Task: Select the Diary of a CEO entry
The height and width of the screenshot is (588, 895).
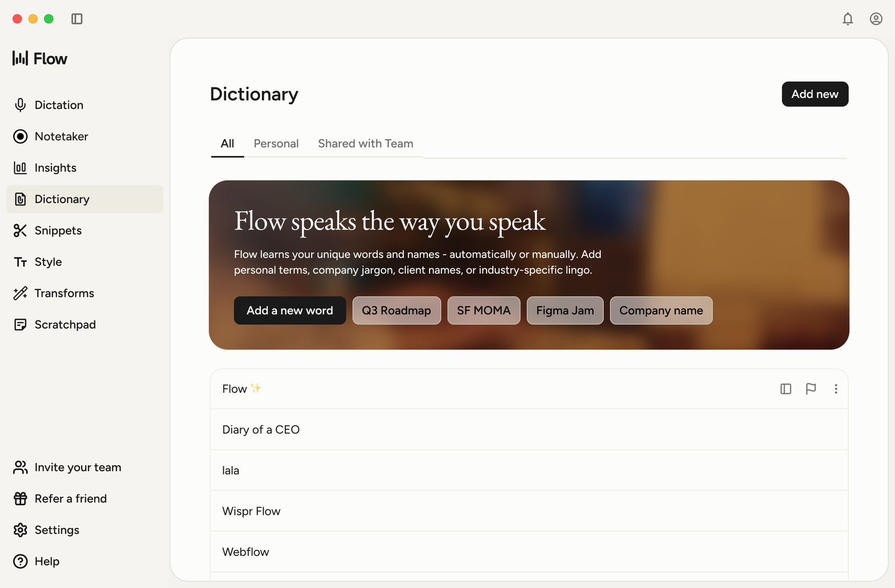Action: click(x=529, y=429)
